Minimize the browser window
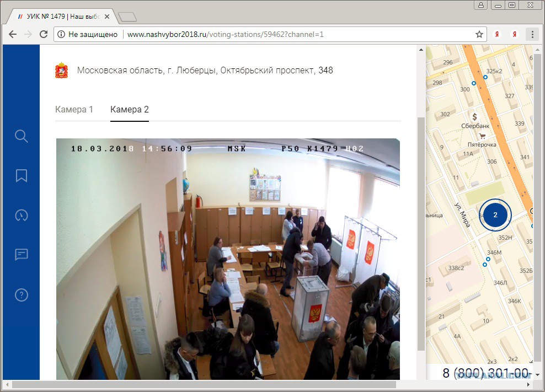The image size is (545, 392). pyautogui.click(x=499, y=5)
